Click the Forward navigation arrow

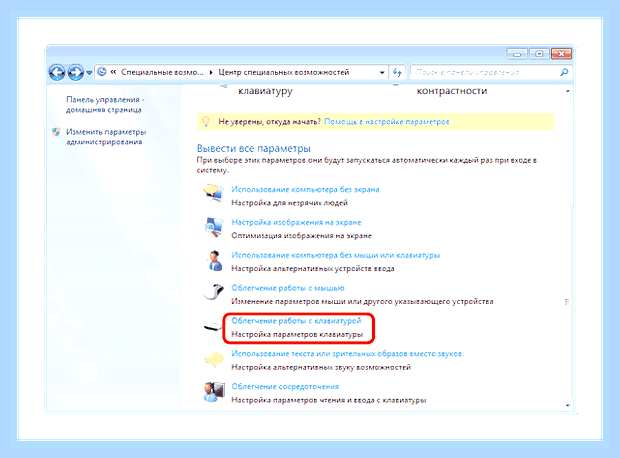76,72
